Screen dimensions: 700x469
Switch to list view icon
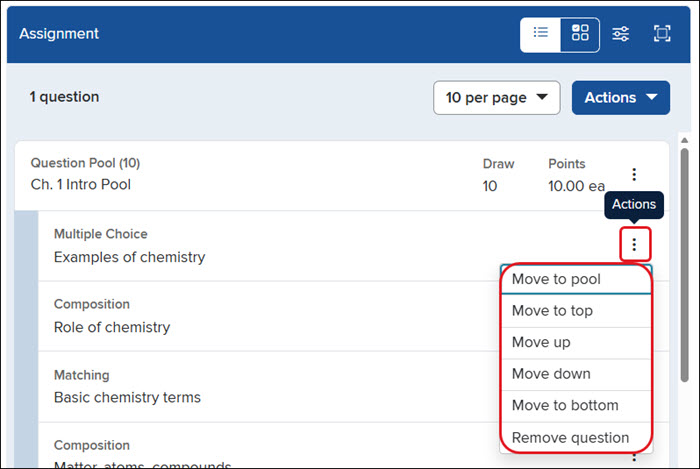[x=541, y=34]
